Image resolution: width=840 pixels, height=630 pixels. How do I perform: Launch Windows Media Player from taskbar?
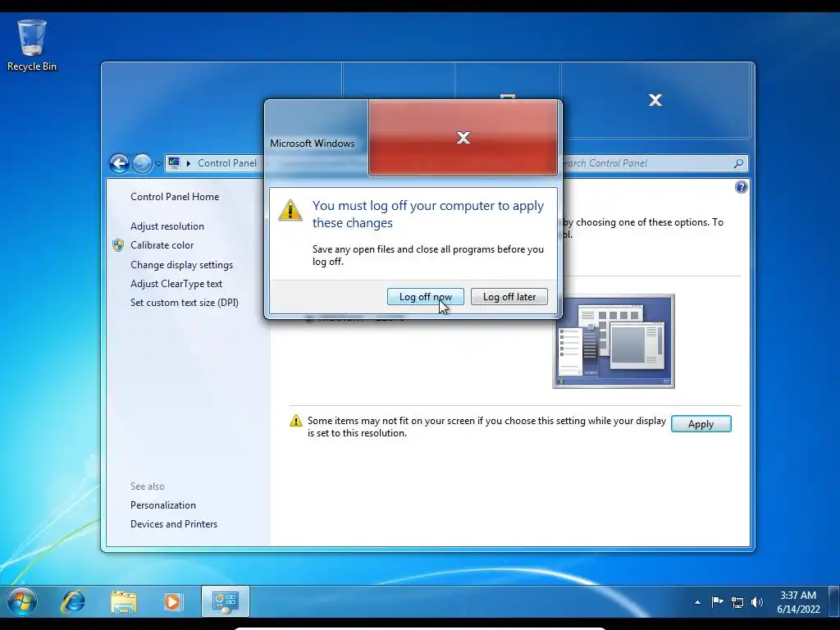[172, 601]
